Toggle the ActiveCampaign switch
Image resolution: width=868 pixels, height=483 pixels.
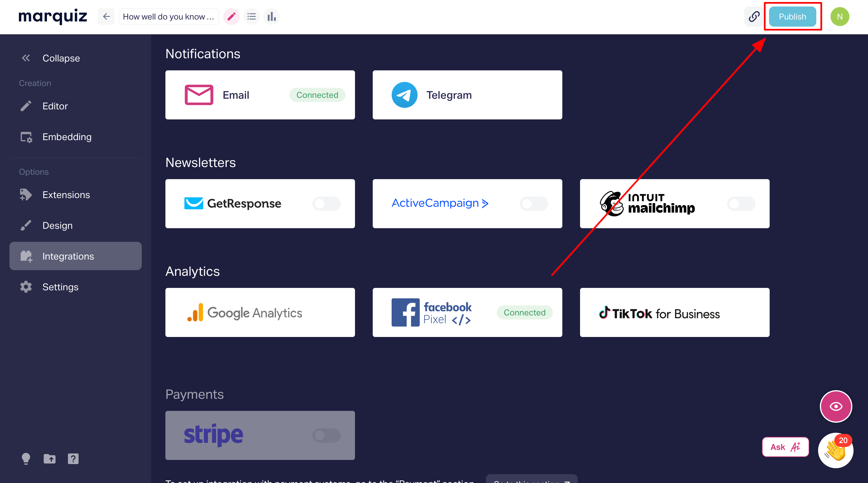click(x=533, y=204)
